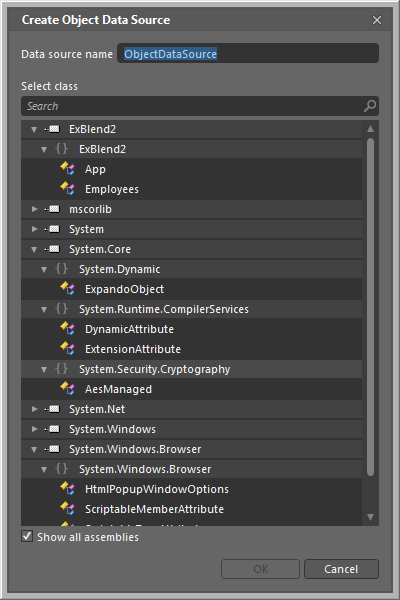The image size is (400, 600).
Task: Collapse the System.Windows.Browser namespace node
Action: coord(44,470)
